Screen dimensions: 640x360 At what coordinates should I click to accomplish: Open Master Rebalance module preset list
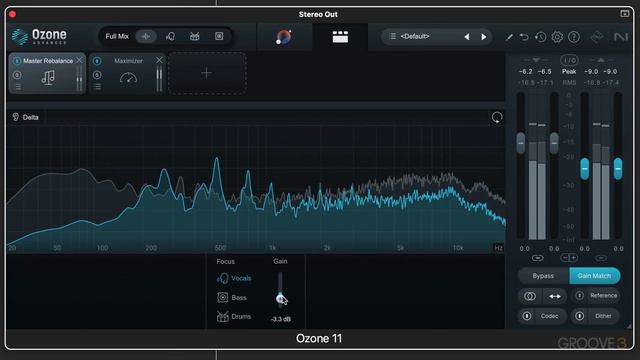[18, 87]
